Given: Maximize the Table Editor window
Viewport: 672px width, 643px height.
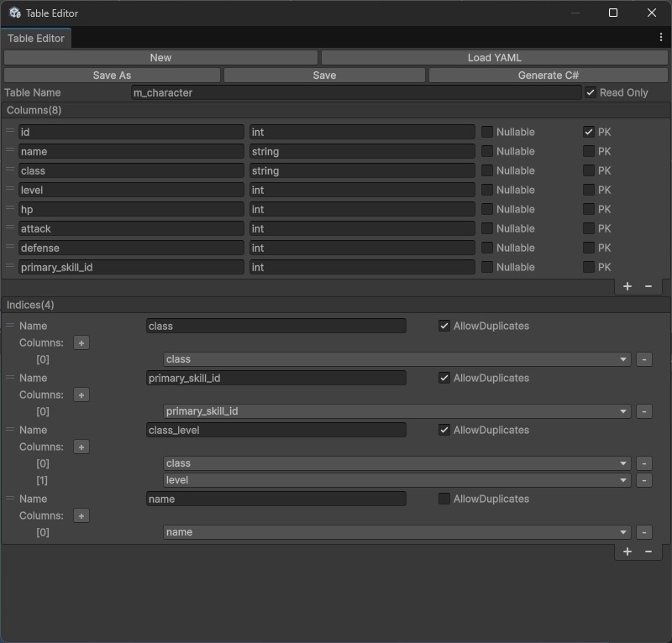Looking at the screenshot, I should point(613,13).
